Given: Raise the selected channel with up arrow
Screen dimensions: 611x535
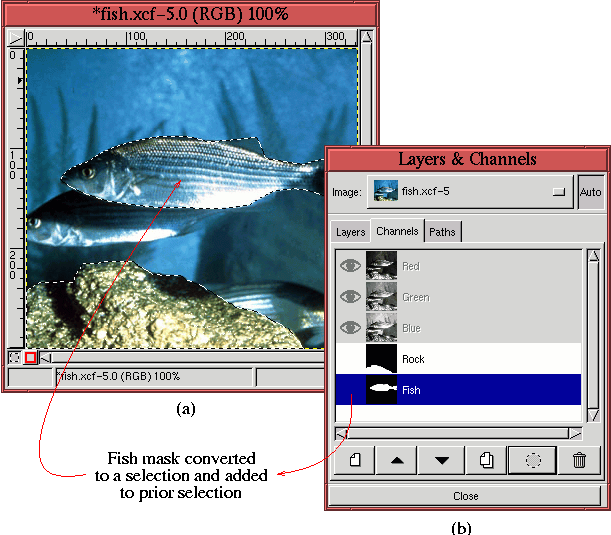Looking at the screenshot, I should click(399, 460).
